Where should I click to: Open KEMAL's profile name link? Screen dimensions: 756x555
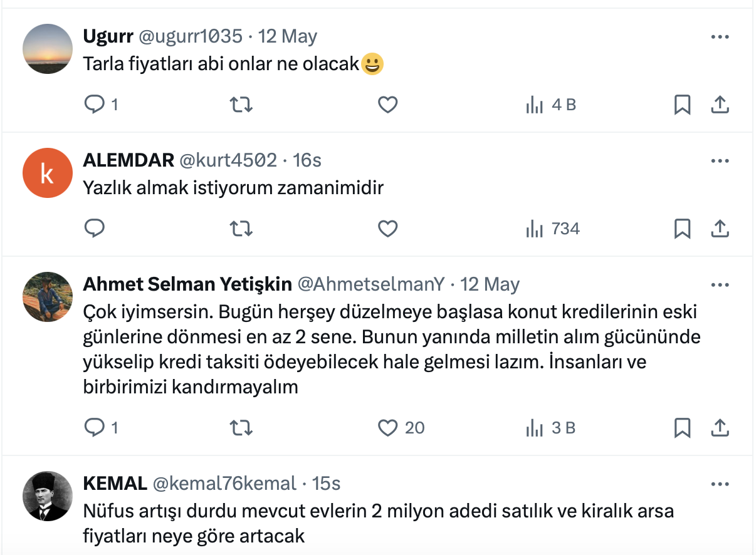point(115,484)
